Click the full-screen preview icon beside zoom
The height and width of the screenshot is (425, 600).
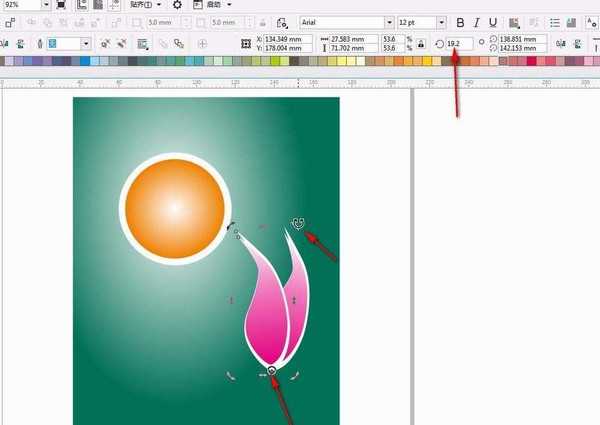click(61, 5)
